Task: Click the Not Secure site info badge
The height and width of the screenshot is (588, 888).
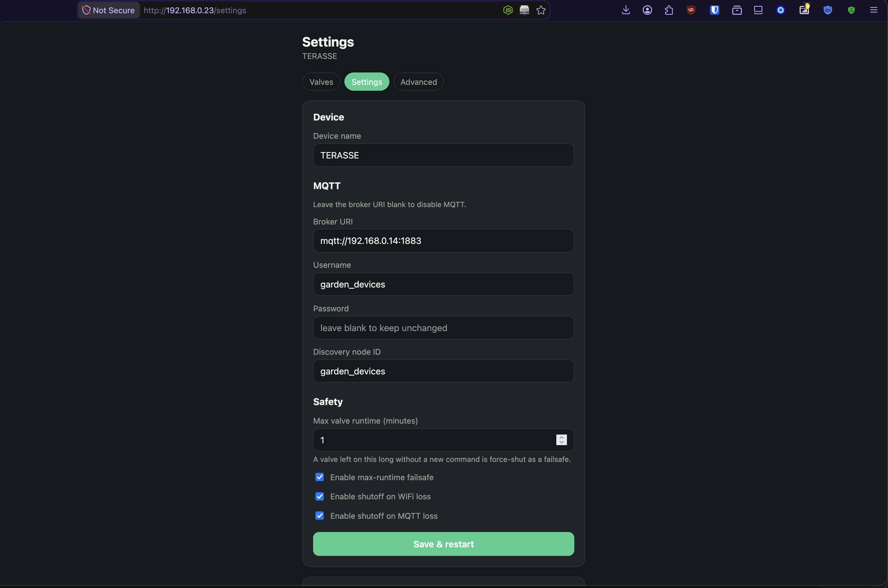Action: (108, 10)
